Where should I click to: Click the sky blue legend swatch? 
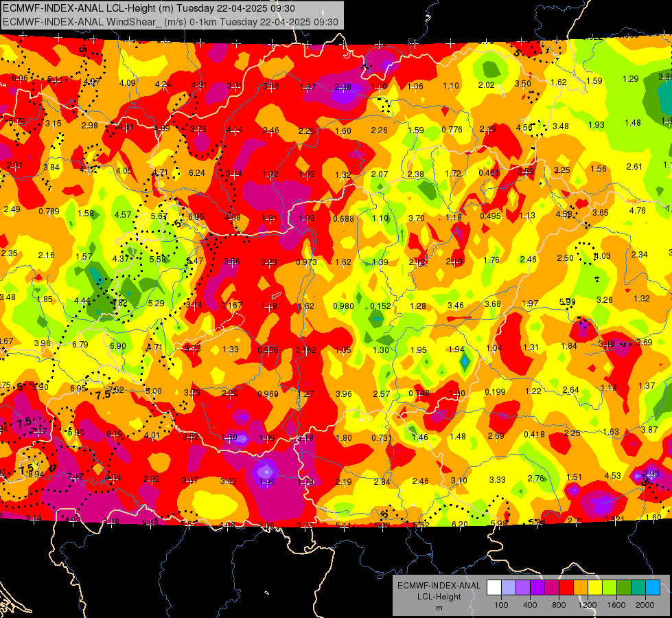click(653, 588)
